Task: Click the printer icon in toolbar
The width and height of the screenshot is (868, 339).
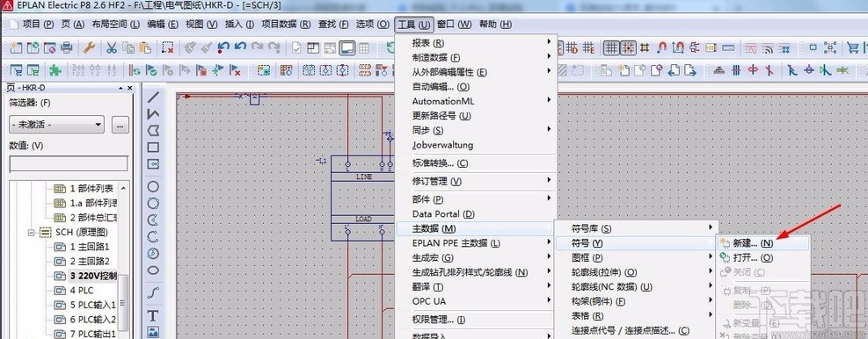Action: (67, 48)
